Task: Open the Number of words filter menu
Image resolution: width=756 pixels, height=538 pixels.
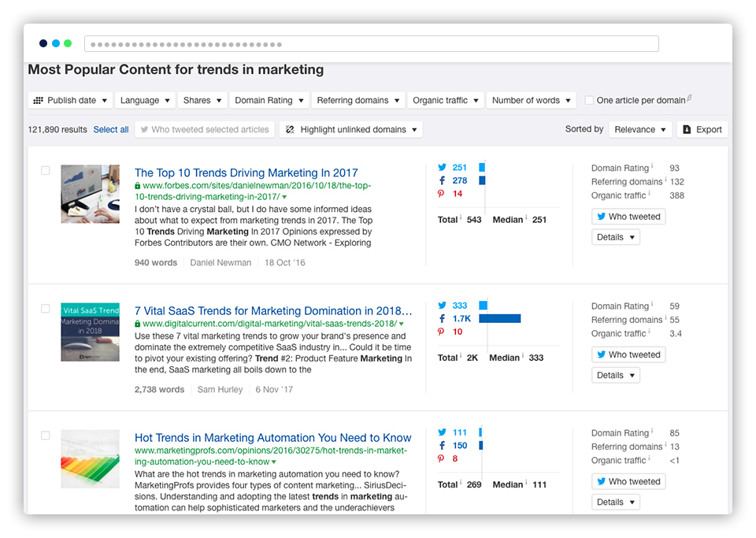Action: pos(531,101)
